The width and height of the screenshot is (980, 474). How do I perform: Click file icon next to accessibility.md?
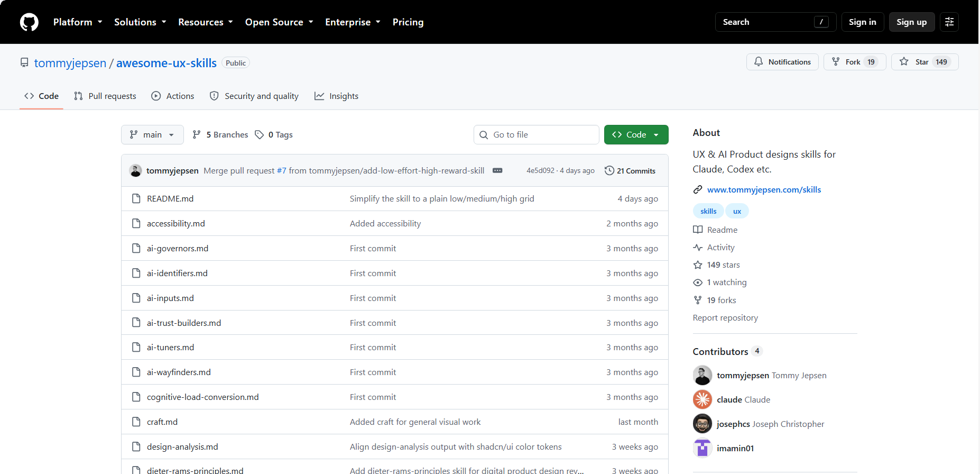click(x=136, y=224)
